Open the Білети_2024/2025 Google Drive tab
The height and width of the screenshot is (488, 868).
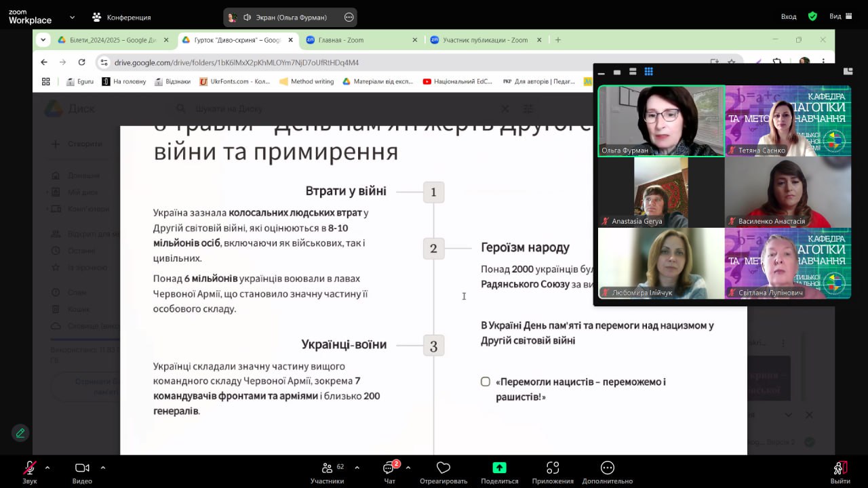pyautogui.click(x=108, y=40)
